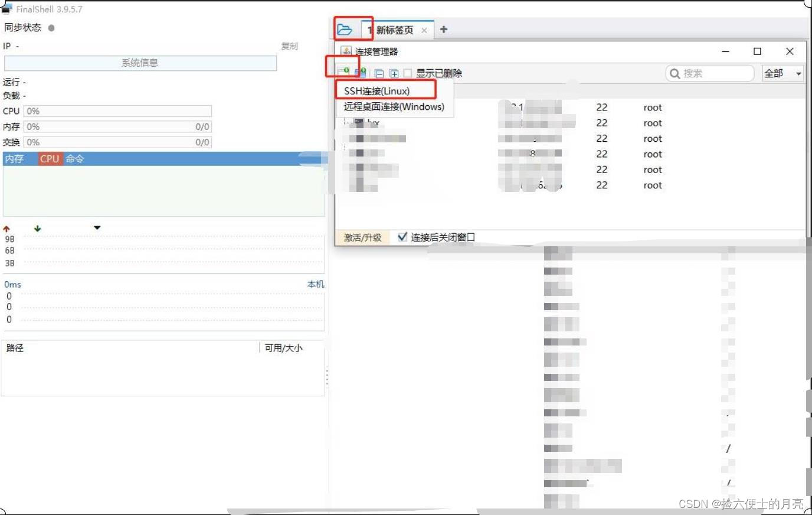
Task: Click the FinalShell app title icon
Action: 6,8
